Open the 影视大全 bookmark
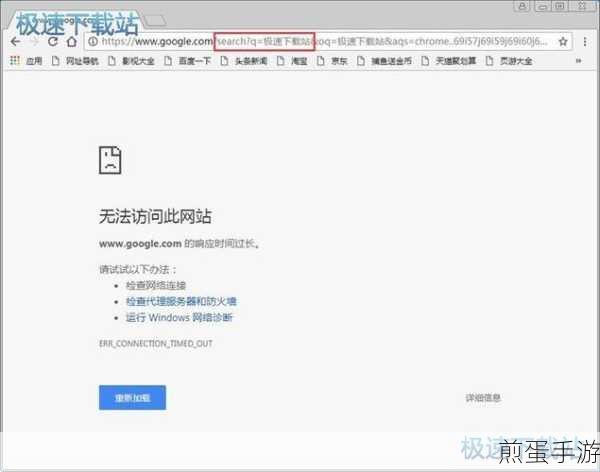 point(131,60)
